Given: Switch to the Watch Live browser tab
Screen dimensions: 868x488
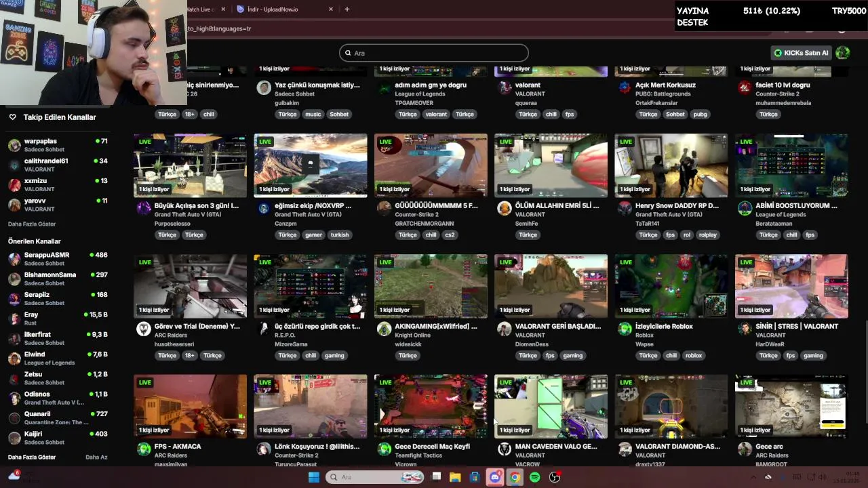Looking at the screenshot, I should pos(201,9).
